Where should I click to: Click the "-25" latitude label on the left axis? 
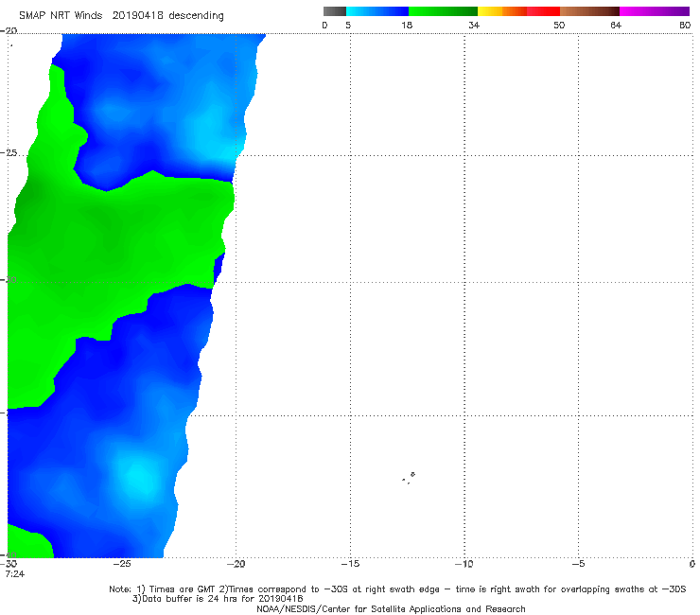tap(9, 152)
